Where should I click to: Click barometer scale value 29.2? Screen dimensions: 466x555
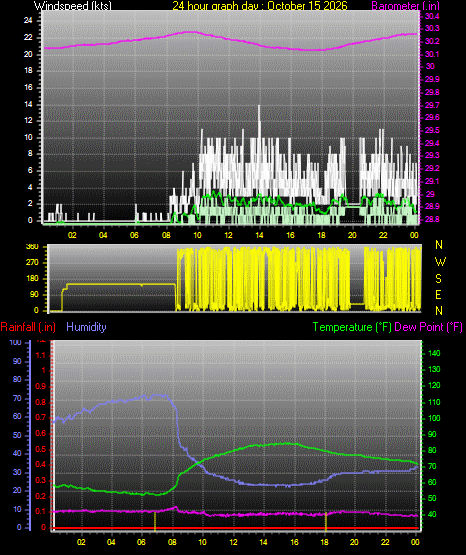(432, 168)
